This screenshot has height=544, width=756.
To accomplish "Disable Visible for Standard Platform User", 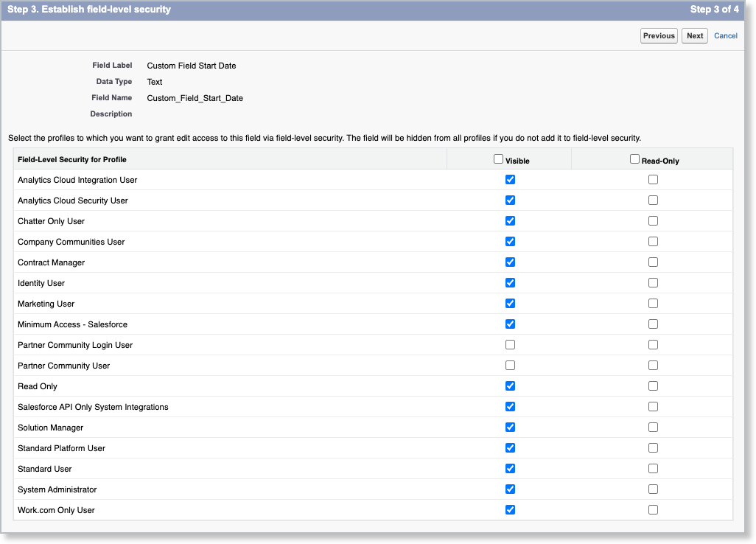I will 511,447.
